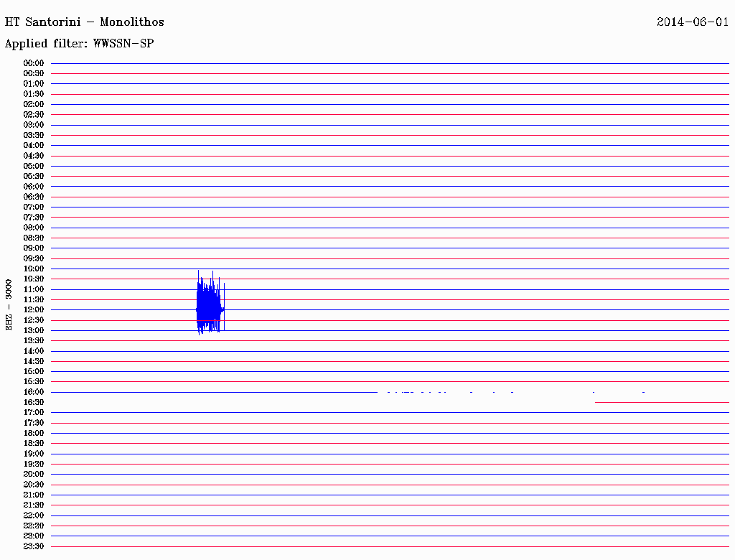The height and width of the screenshot is (560, 735).
Task: Select the 06:30 time label
Action: point(34,197)
